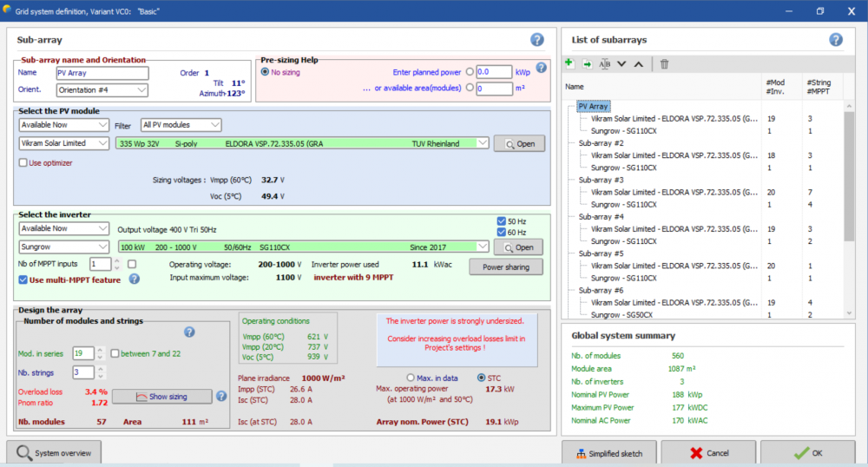Screen dimensions: 868x467
Task: Open help for the List of subarrays panel
Action: point(836,40)
